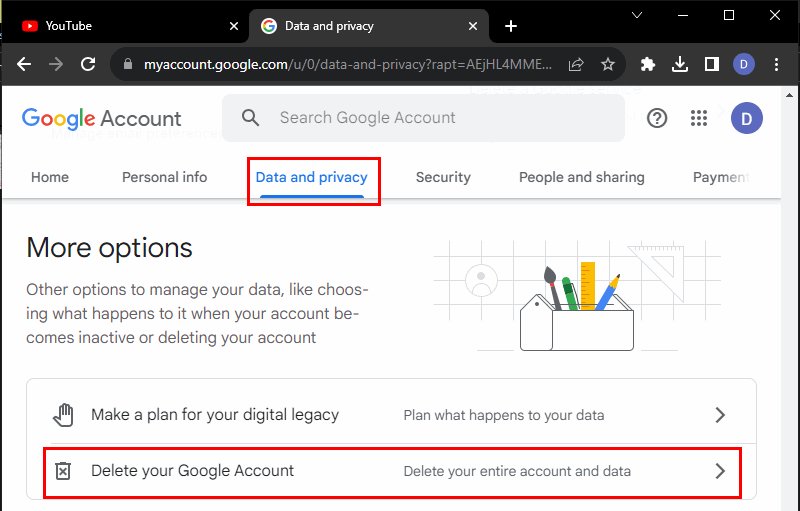Expand the digital legacy row chevron
This screenshot has width=800, height=511.
pyautogui.click(x=720, y=415)
